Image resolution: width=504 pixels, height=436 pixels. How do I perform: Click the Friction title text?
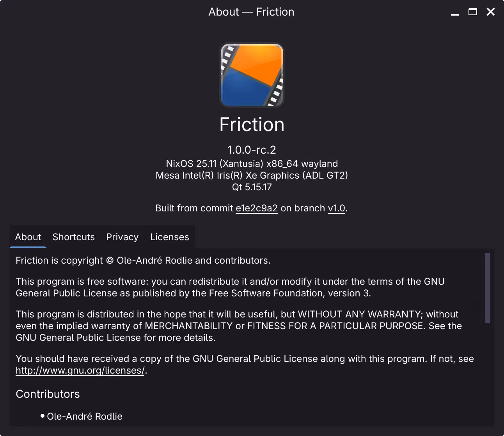pos(252,124)
